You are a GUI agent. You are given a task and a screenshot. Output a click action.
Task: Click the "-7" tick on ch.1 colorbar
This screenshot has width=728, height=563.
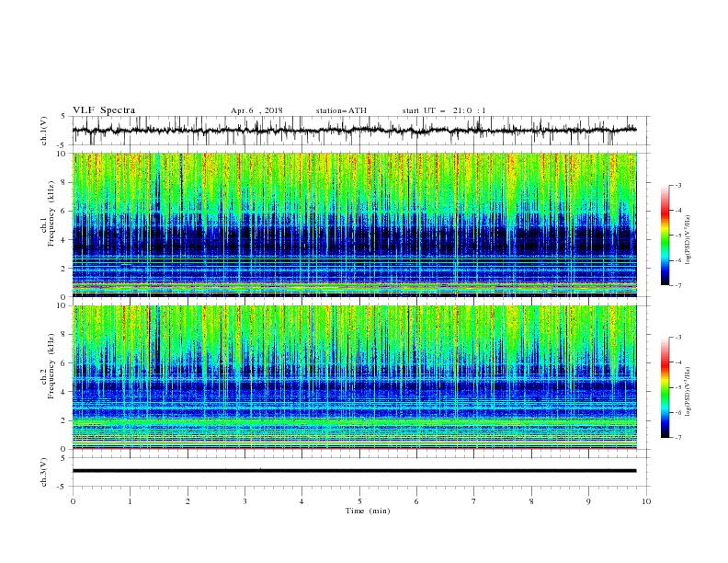click(x=677, y=285)
